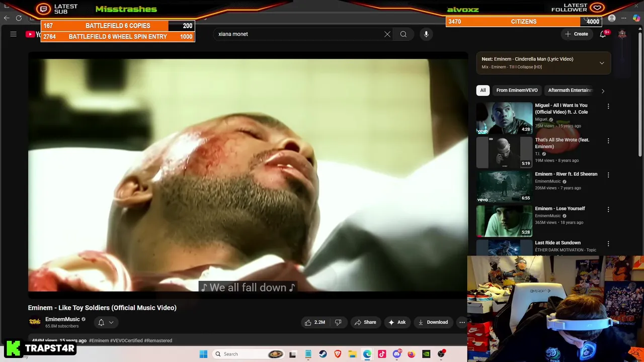Screen dimensions: 644x362
Task: Open Brave browser from the taskbar
Action: 338,354
